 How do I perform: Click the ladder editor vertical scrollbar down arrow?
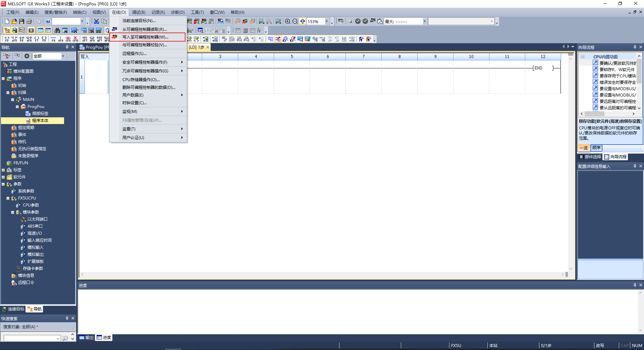coord(571,269)
